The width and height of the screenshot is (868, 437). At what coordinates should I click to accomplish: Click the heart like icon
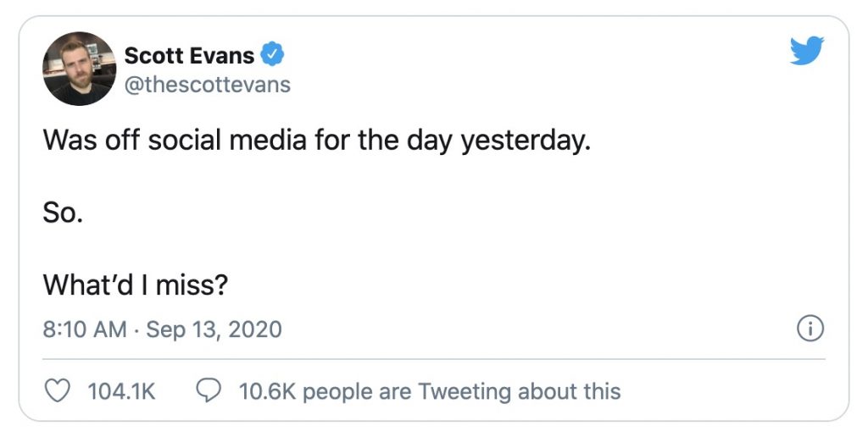pos(56,391)
